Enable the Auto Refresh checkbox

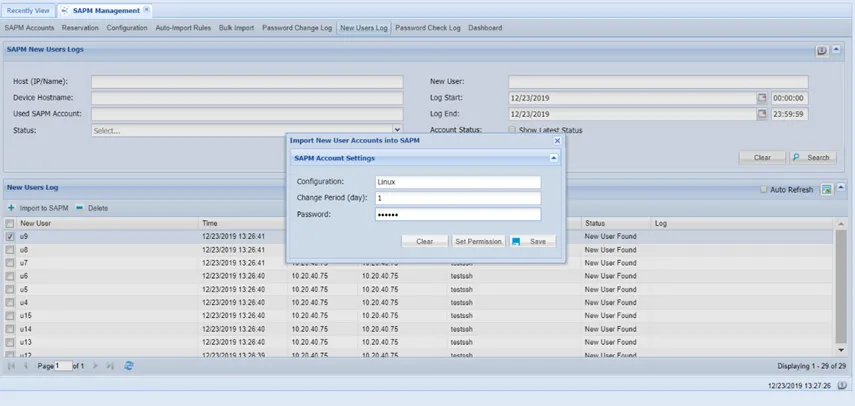click(x=764, y=190)
